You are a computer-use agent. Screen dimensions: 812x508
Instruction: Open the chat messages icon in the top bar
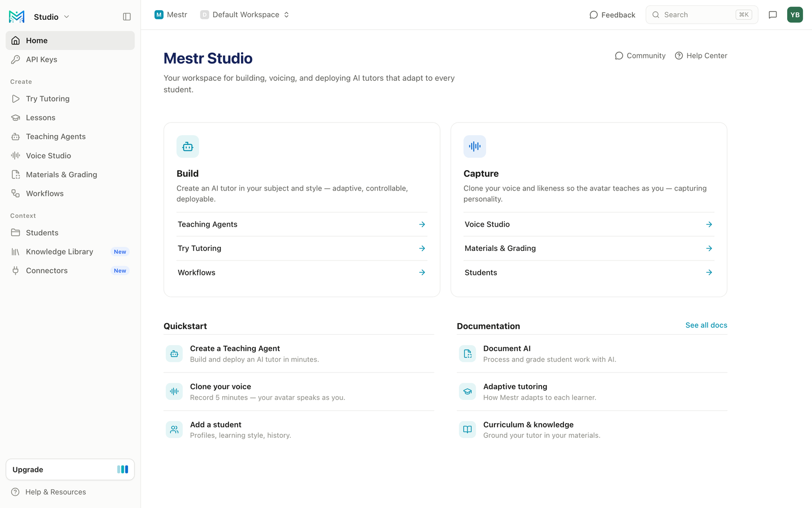[x=773, y=15]
